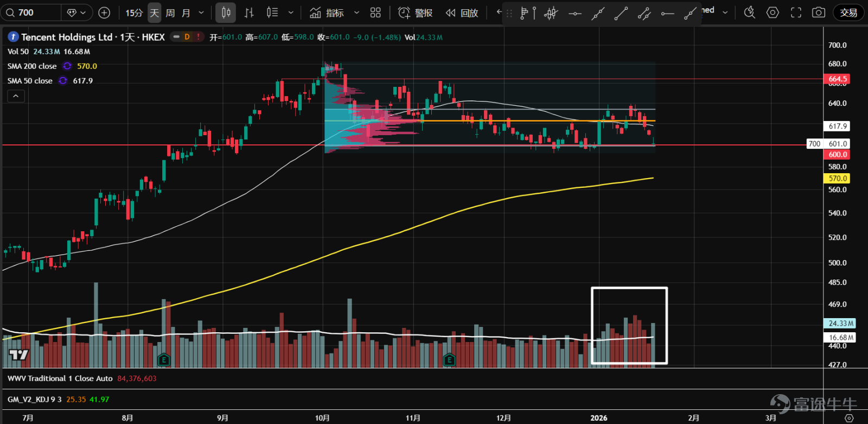Image resolution: width=868 pixels, height=424 pixels.
Task: Click the red exclamation warning badge
Action: (x=199, y=37)
